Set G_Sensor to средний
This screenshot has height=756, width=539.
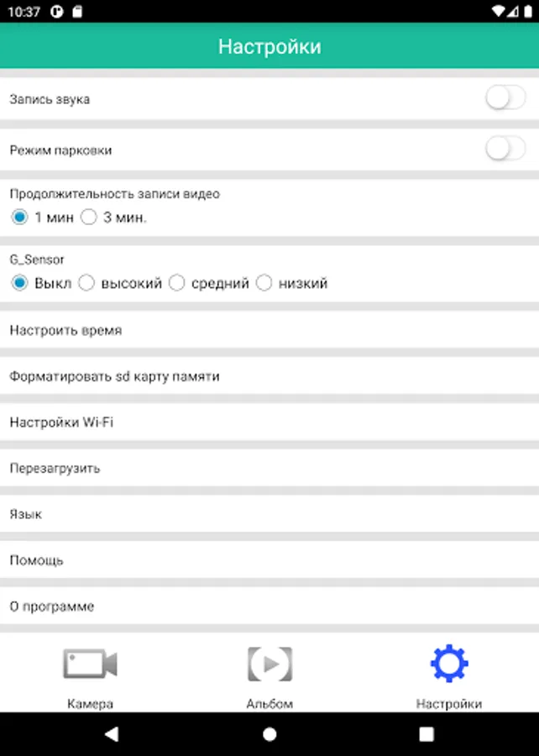[x=176, y=283]
